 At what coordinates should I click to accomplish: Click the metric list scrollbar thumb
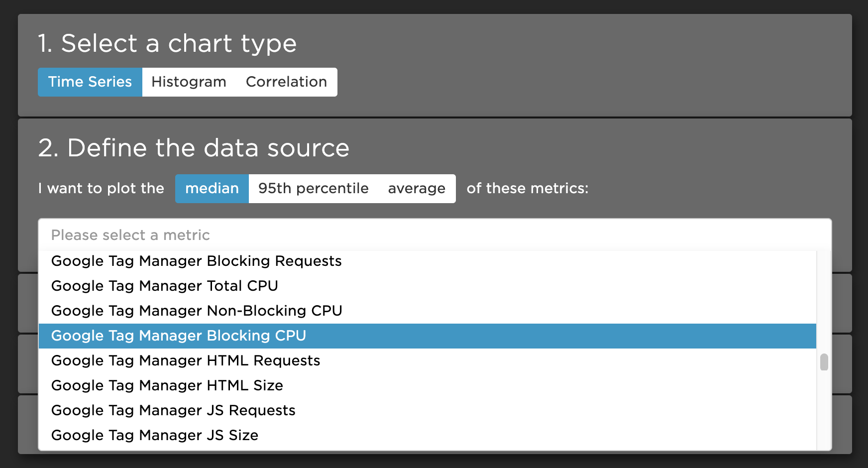pos(824,362)
